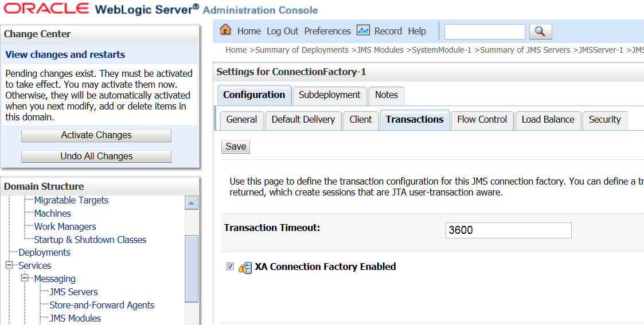Click SystemModule-1 breadcrumb link
This screenshot has width=644, height=325.
pyautogui.click(x=442, y=50)
